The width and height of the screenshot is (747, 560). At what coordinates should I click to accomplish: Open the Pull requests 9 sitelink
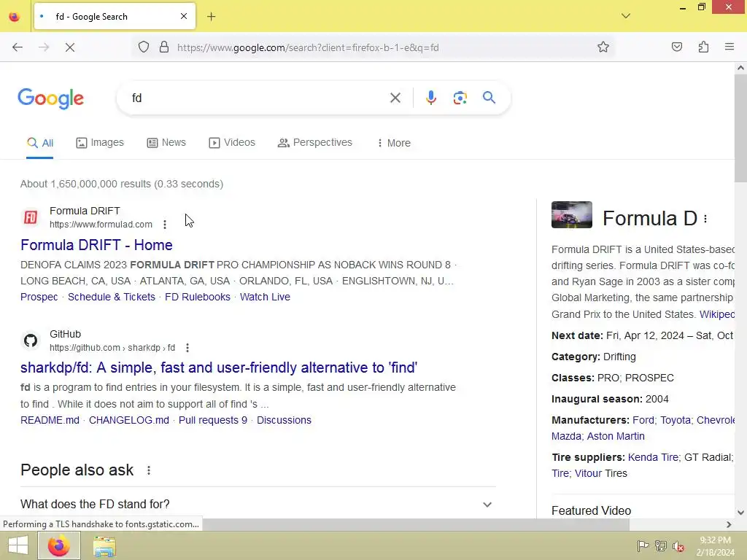[213, 420]
